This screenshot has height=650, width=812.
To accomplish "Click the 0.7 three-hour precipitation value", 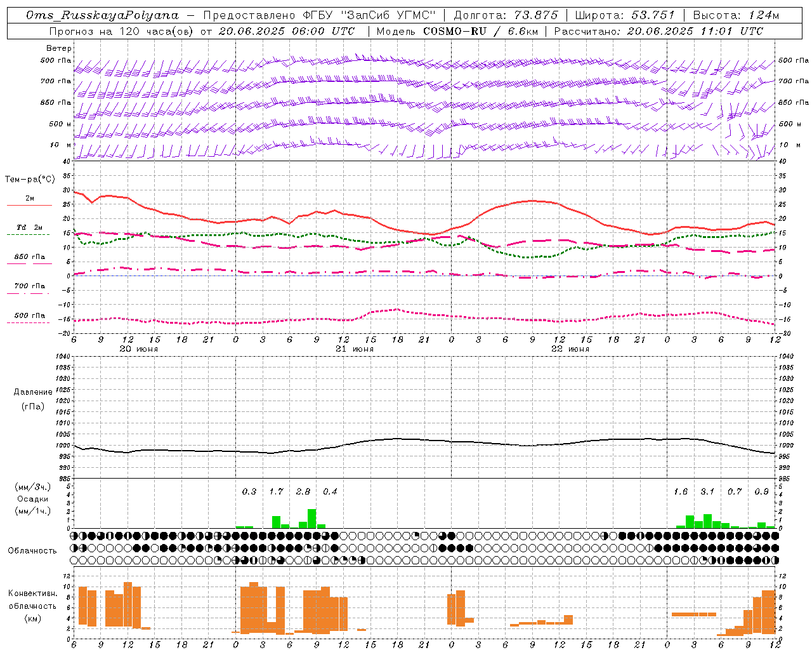I will point(735,492).
